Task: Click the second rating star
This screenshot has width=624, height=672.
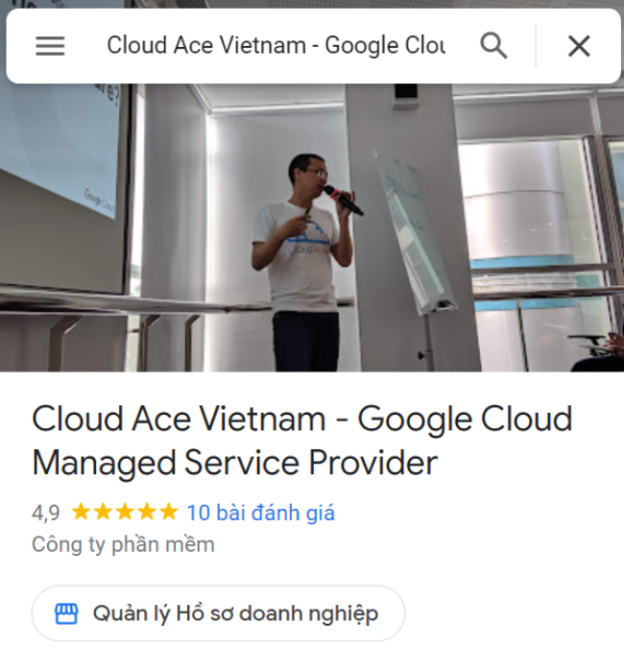Action: pyautogui.click(x=103, y=512)
